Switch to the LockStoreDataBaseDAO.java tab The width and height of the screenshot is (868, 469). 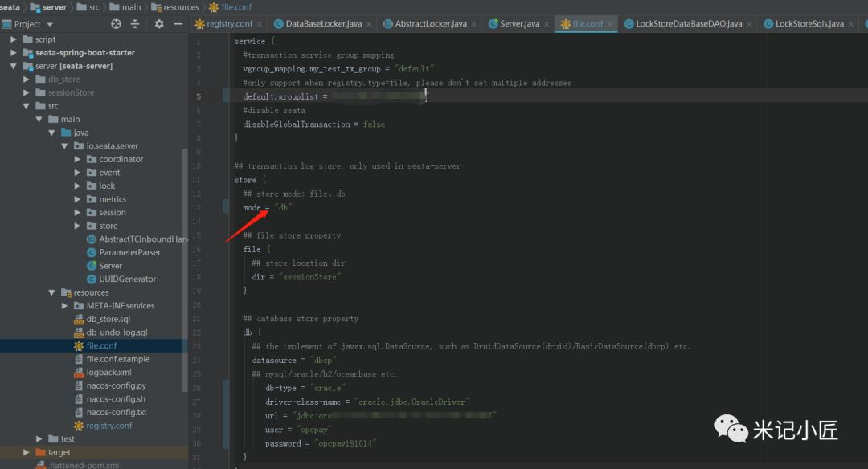point(689,24)
